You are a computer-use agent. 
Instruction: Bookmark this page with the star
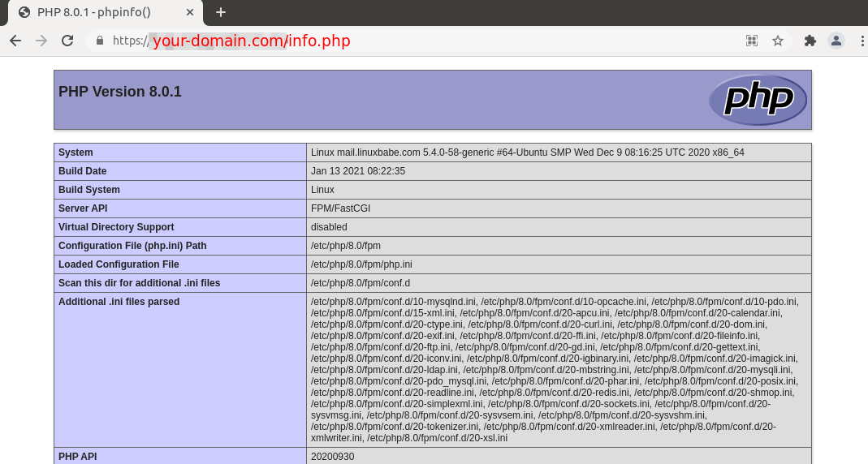coord(778,41)
